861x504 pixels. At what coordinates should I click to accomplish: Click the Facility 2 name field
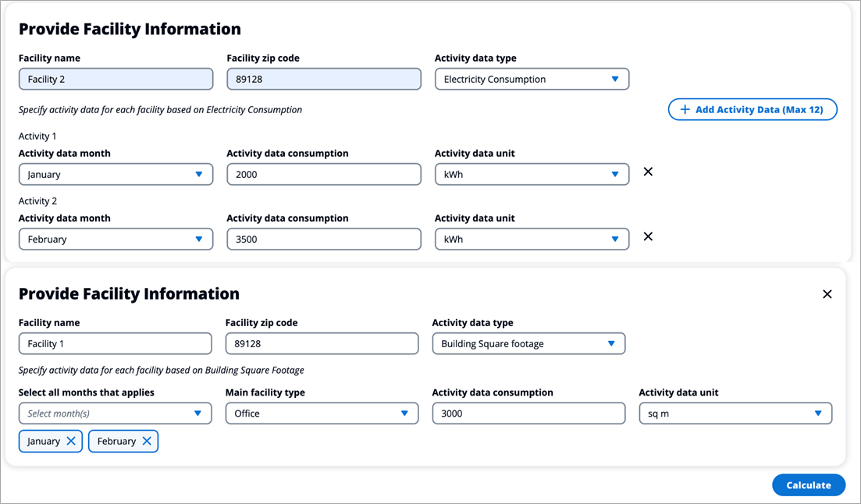point(116,80)
